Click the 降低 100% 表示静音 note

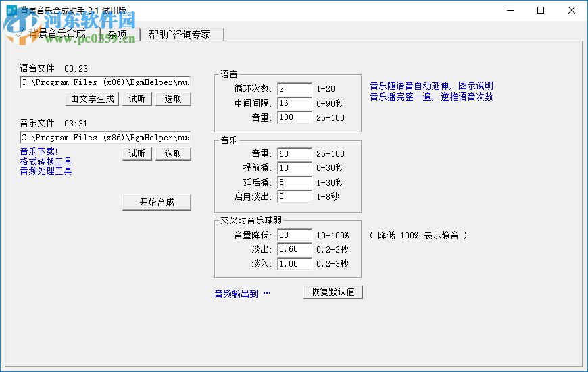click(x=418, y=235)
